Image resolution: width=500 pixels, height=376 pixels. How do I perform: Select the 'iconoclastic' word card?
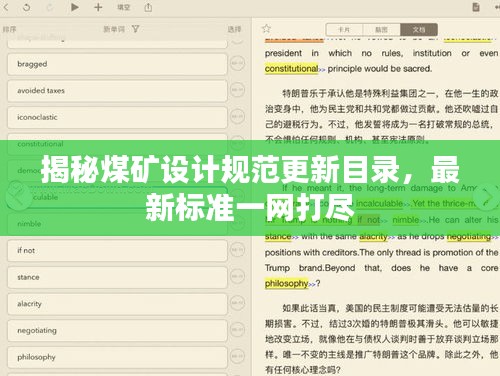click(117, 117)
